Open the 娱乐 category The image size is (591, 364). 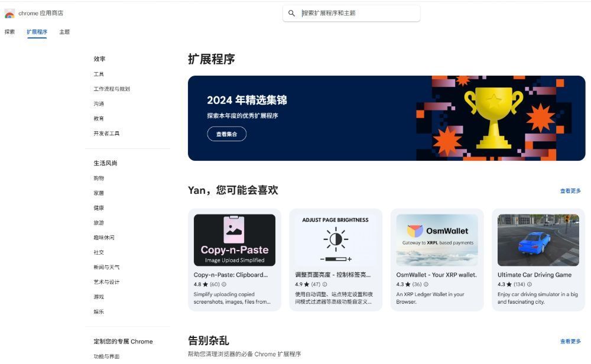point(99,311)
